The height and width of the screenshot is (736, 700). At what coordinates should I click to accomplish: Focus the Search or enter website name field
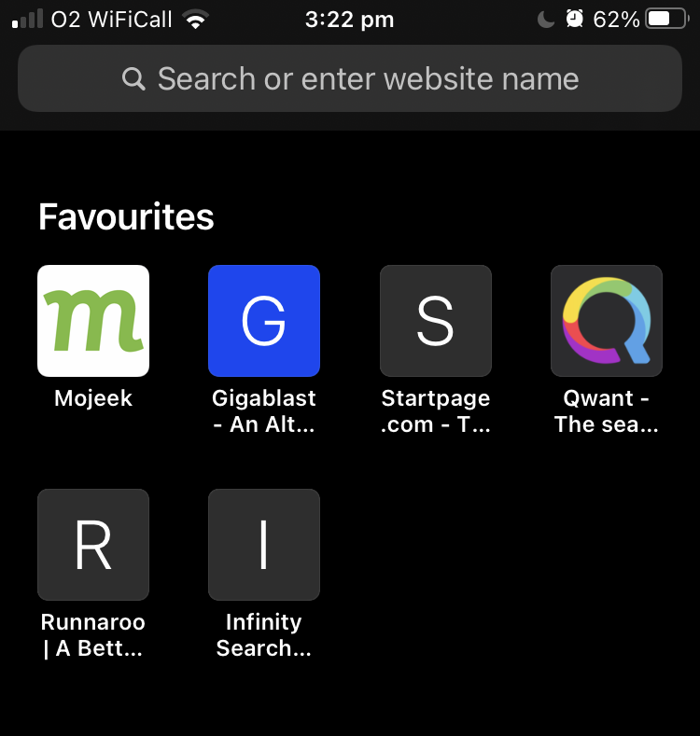click(350, 78)
